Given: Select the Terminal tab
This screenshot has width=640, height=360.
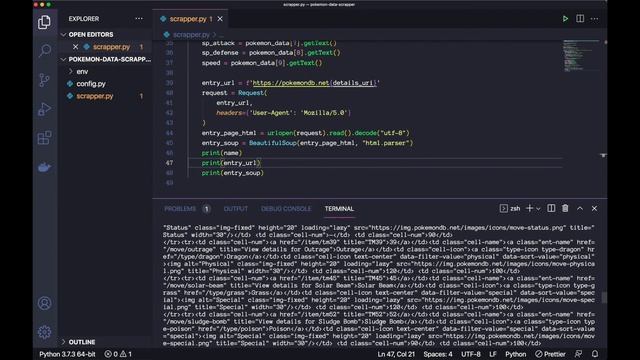Looking at the screenshot, I should 339,209.
